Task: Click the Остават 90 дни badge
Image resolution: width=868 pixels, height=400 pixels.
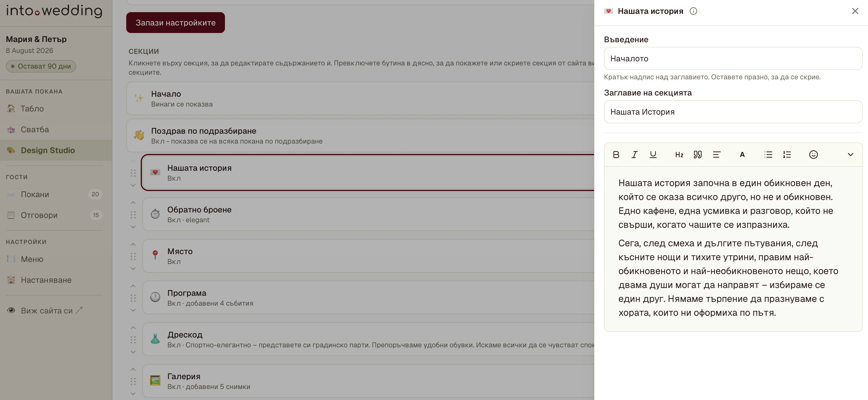Action: pyautogui.click(x=41, y=66)
